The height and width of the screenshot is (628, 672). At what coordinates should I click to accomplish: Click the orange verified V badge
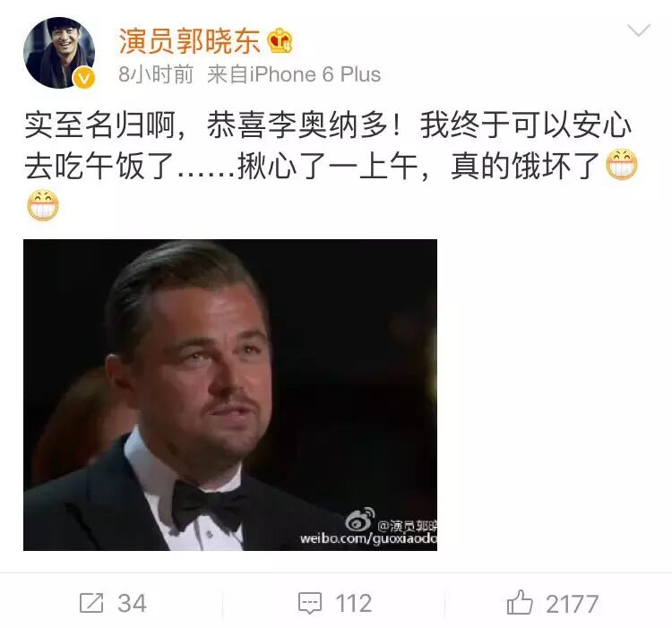[x=84, y=78]
